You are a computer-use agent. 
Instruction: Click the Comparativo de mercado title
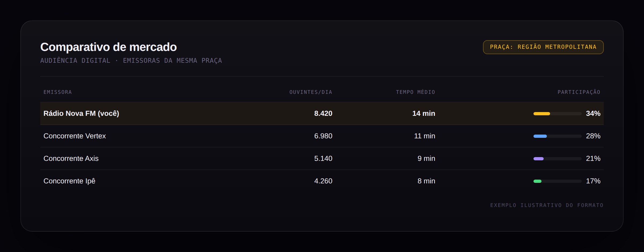point(108,47)
